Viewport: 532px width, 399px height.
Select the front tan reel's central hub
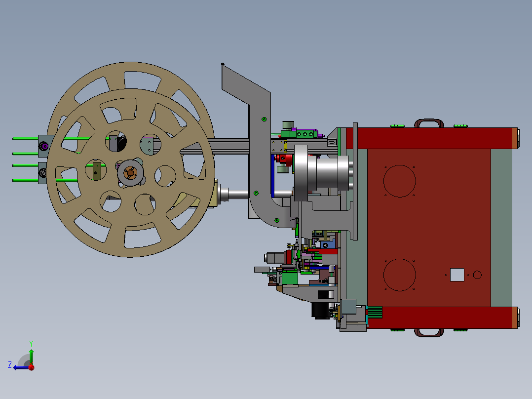(130, 173)
